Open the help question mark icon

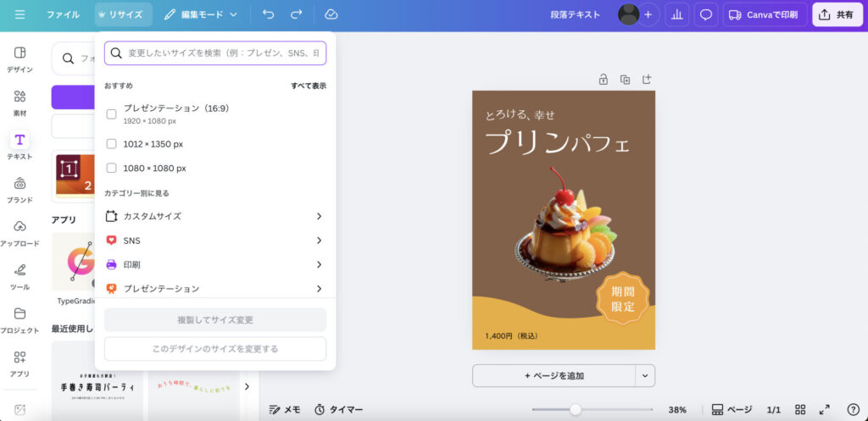pos(853,409)
